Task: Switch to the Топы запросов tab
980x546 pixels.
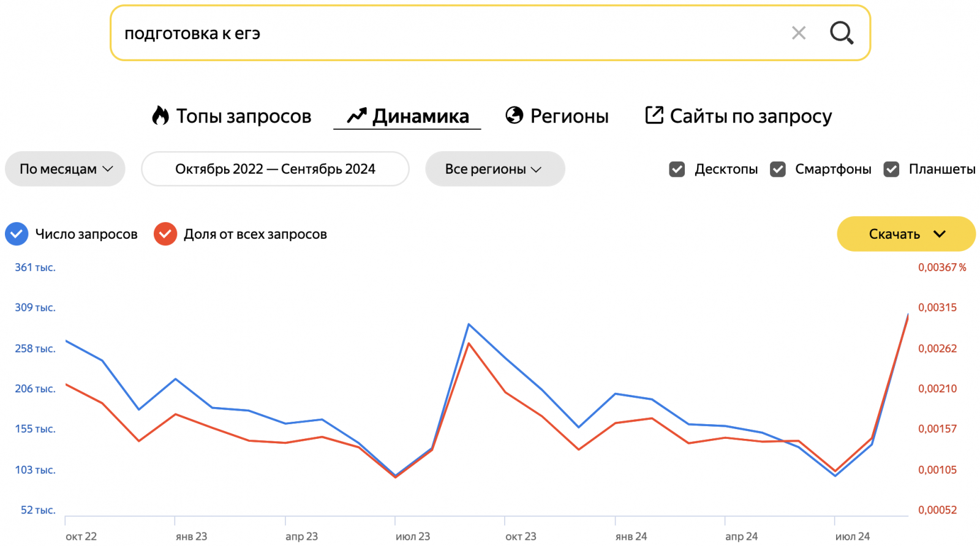Action: tap(243, 116)
